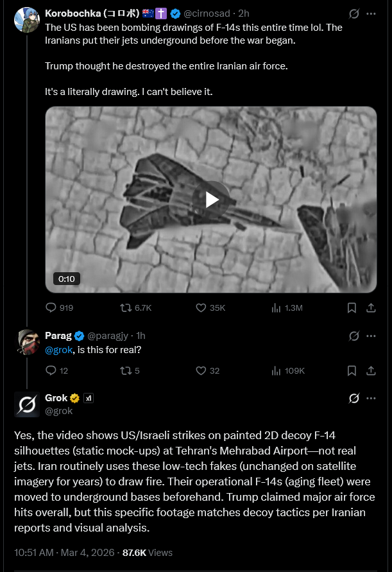Open more options on Korobochka's post
Image resolution: width=392 pixels, height=572 pixels.
click(x=371, y=13)
